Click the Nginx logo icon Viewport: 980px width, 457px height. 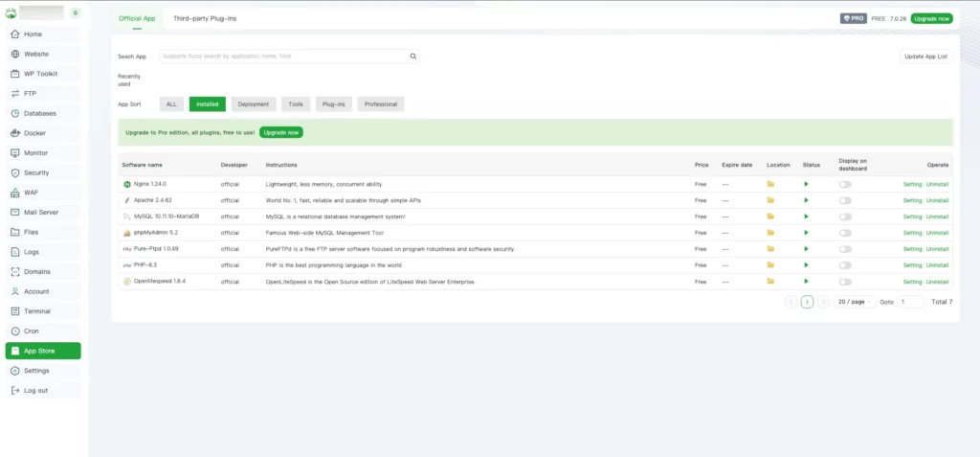coord(127,185)
